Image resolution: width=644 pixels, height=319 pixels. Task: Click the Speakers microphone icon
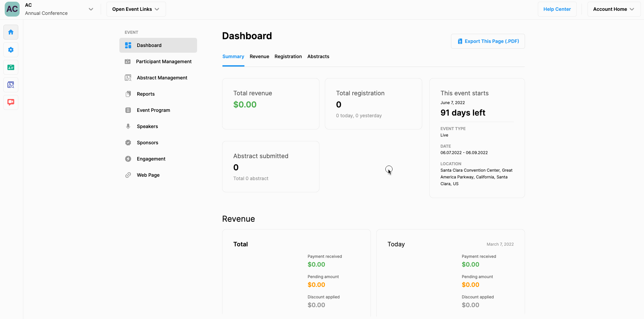point(128,126)
